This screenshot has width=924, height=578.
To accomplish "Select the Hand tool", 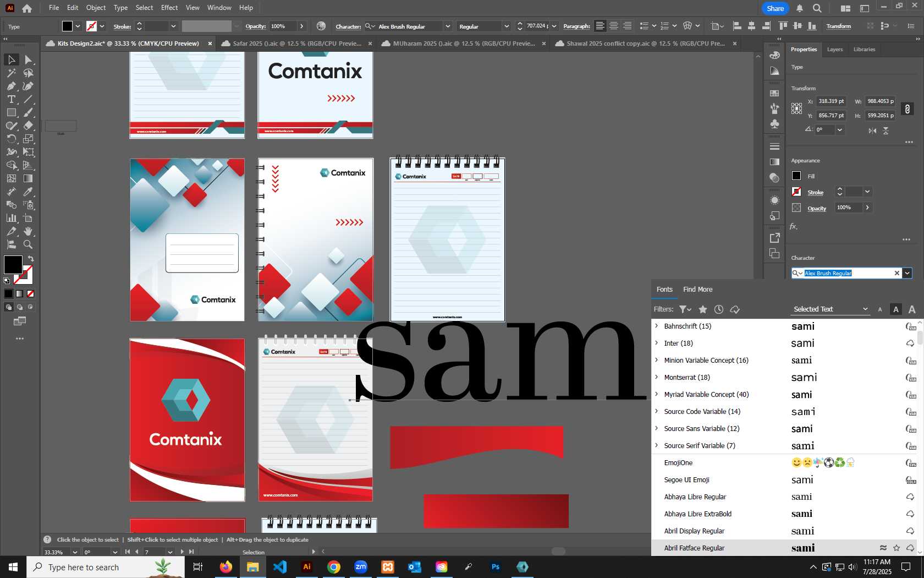I will coord(29,231).
